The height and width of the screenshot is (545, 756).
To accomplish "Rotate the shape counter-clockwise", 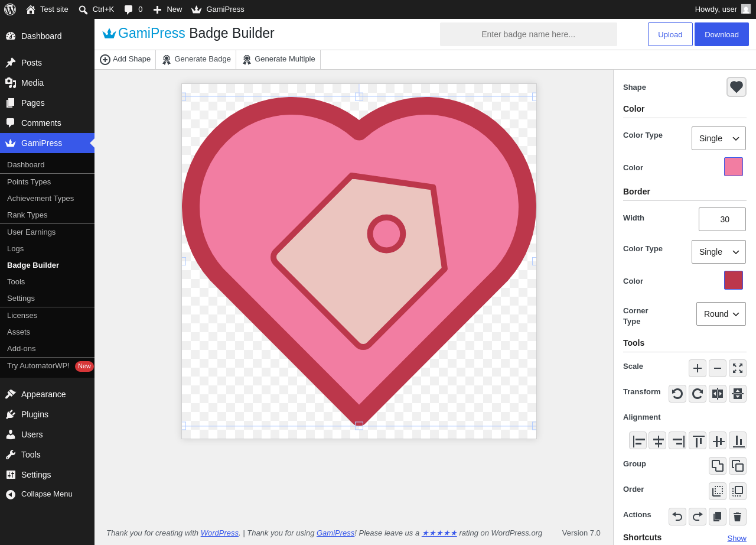I will [677, 394].
